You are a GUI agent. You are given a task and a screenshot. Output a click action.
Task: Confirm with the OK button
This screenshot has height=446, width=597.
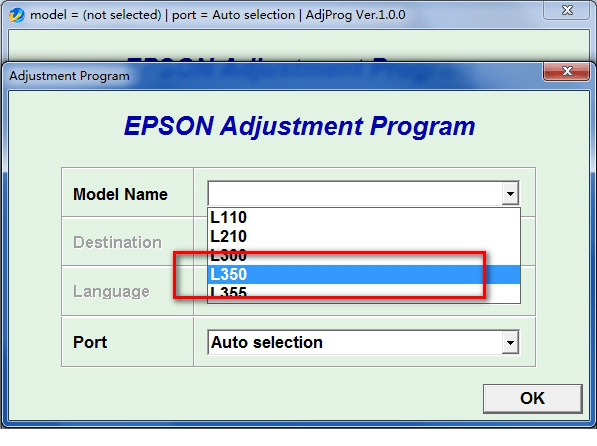[x=533, y=398]
